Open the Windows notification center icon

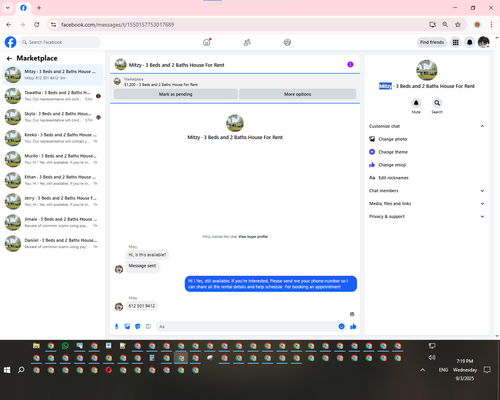[487, 370]
